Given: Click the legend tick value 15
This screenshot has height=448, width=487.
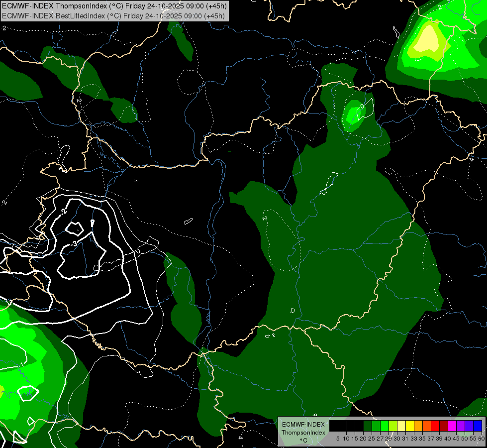Looking at the screenshot, I should tap(355, 439).
